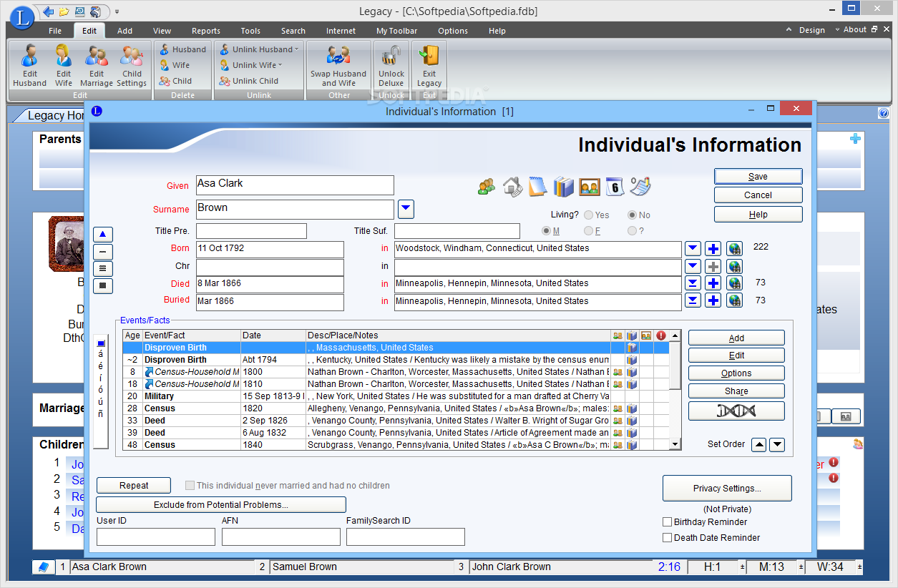Image resolution: width=898 pixels, height=588 pixels.
Task: Click the Unlock Deluxe padlock icon
Action: click(391, 66)
